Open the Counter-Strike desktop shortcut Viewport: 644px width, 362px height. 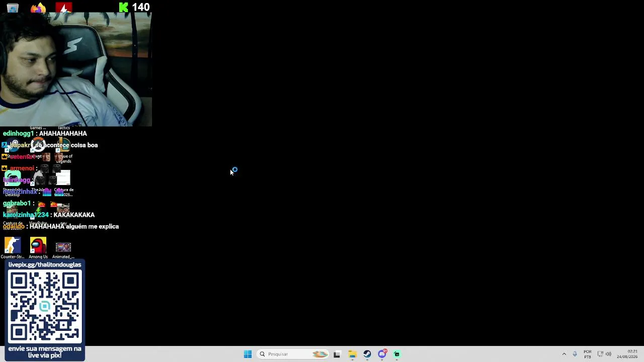tap(13, 248)
